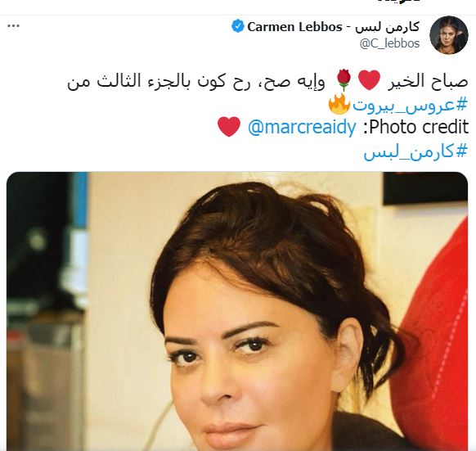Click the tweet text صباح الخير
Viewport: 476px width, 451px height.
click(x=428, y=81)
